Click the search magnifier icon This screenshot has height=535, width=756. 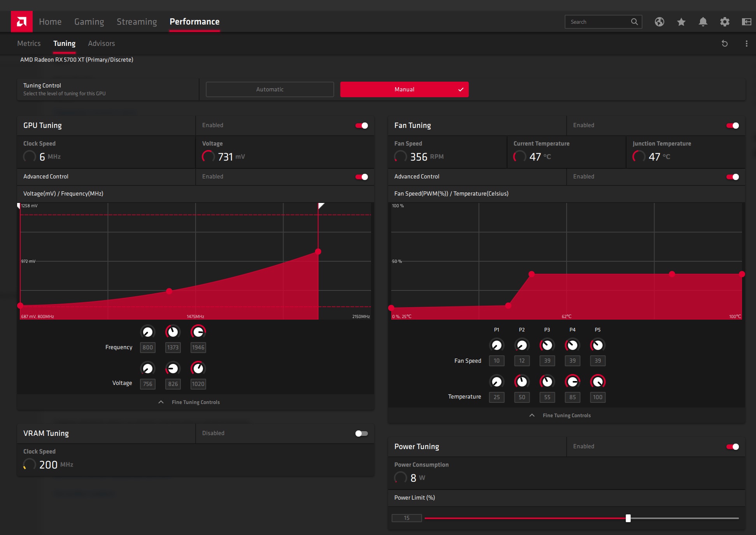634,22
